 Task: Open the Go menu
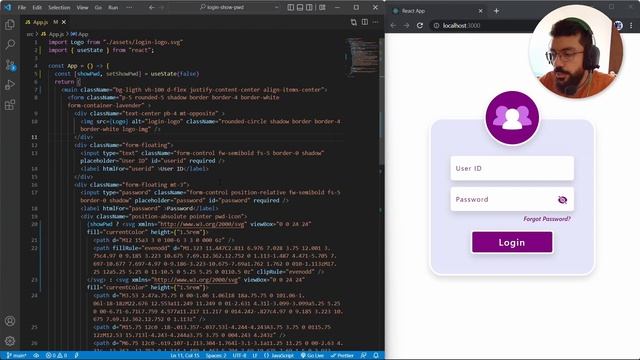pos(98,7)
